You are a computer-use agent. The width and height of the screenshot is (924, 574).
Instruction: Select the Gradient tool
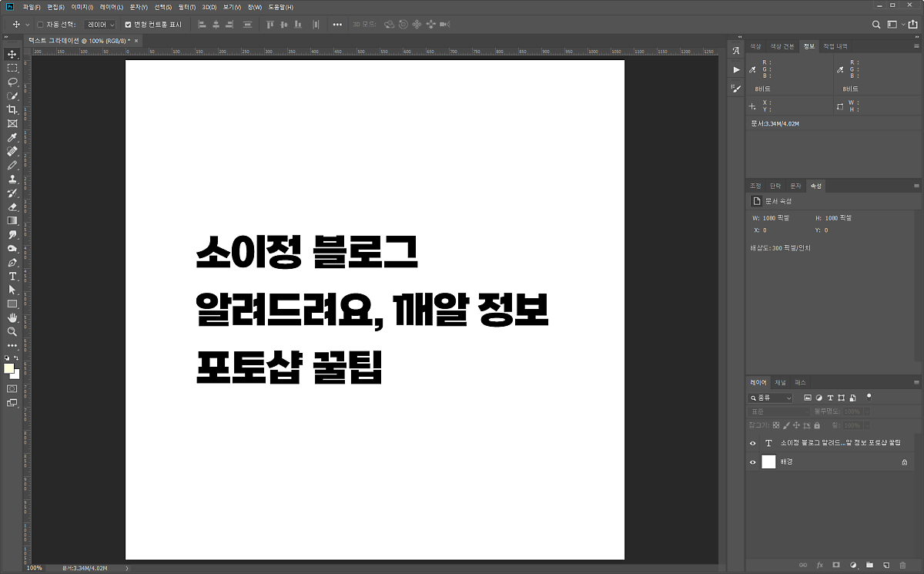click(x=12, y=220)
